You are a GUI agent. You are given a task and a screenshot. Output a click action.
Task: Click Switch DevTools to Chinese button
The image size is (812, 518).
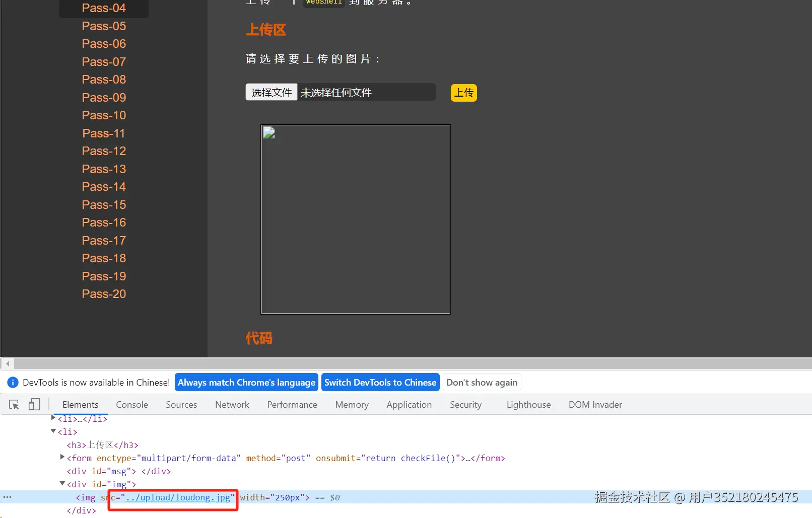click(380, 383)
